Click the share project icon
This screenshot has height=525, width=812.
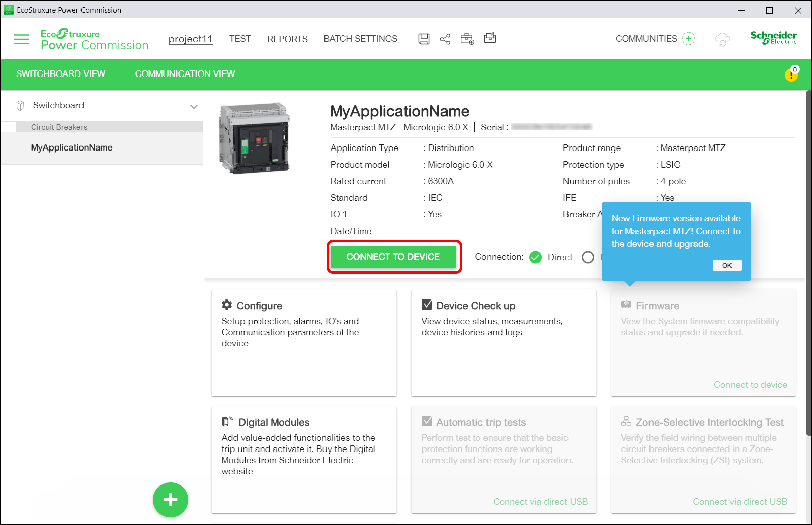445,39
